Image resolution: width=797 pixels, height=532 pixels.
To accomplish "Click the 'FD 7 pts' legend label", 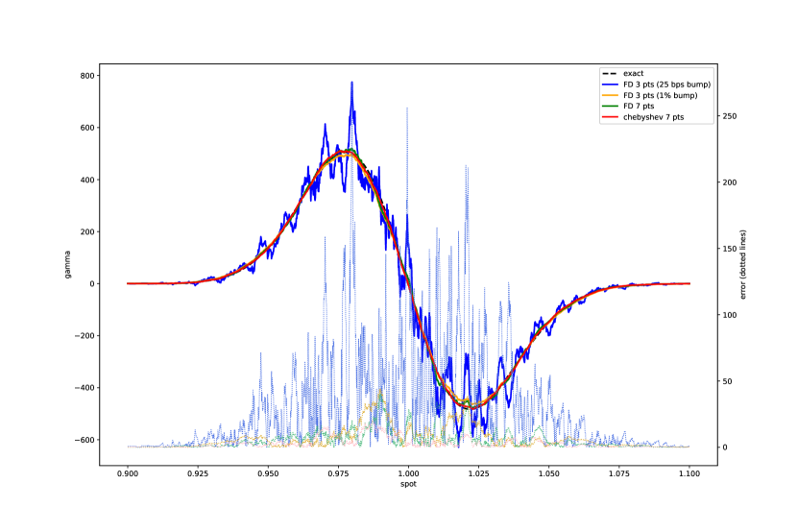I will click(639, 107).
